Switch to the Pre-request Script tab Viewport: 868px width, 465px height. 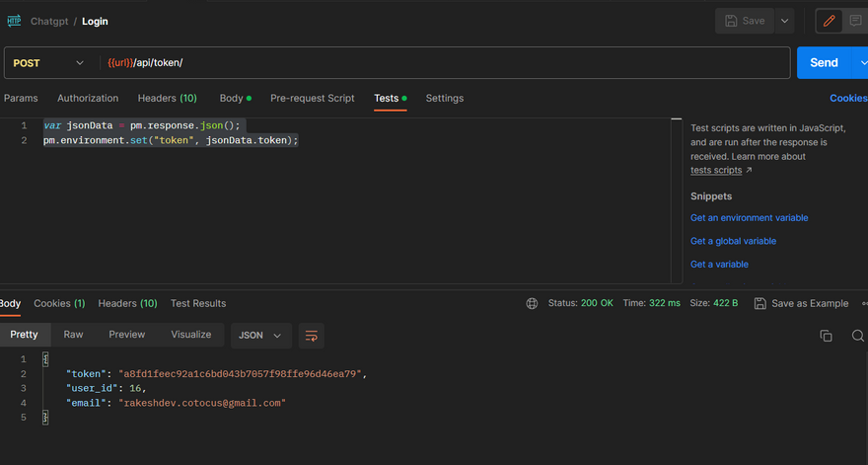312,99
